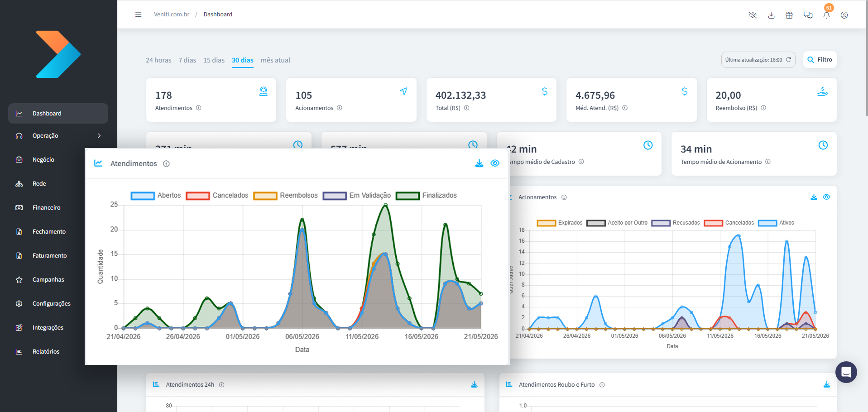Download the Atendimentos 24h chart
Screen dimensions: 868x412
tap(474, 384)
